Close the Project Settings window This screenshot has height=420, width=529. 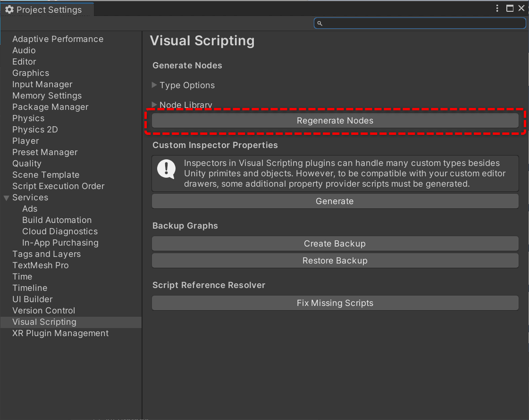tap(521, 8)
